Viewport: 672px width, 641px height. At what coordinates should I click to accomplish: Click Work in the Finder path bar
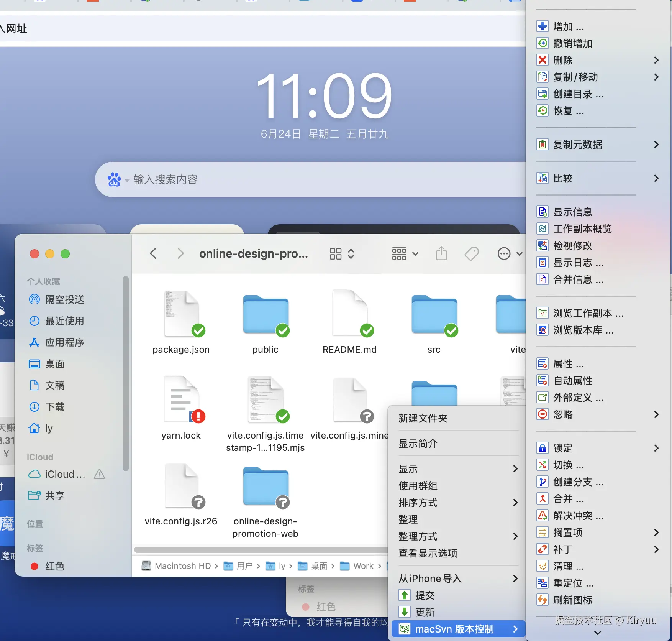tap(357, 566)
